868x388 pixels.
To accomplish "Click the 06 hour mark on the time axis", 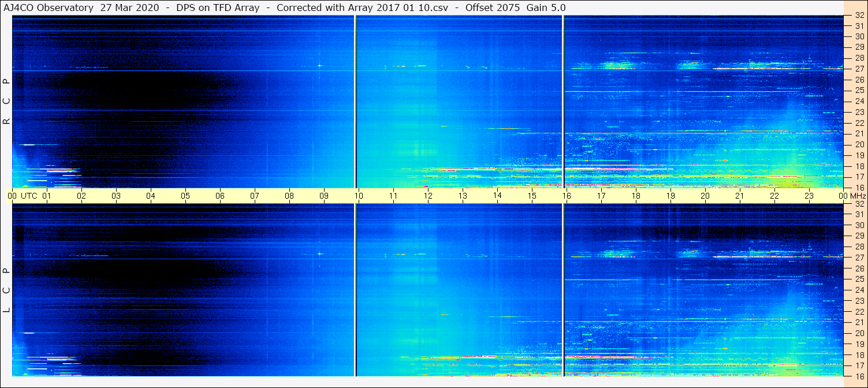I will click(220, 196).
